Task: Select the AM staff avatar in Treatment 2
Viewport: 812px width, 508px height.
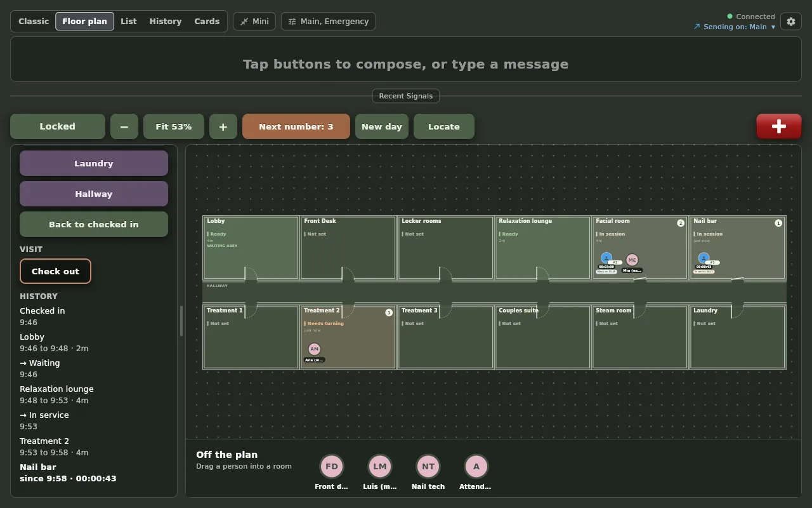Action: point(314,349)
